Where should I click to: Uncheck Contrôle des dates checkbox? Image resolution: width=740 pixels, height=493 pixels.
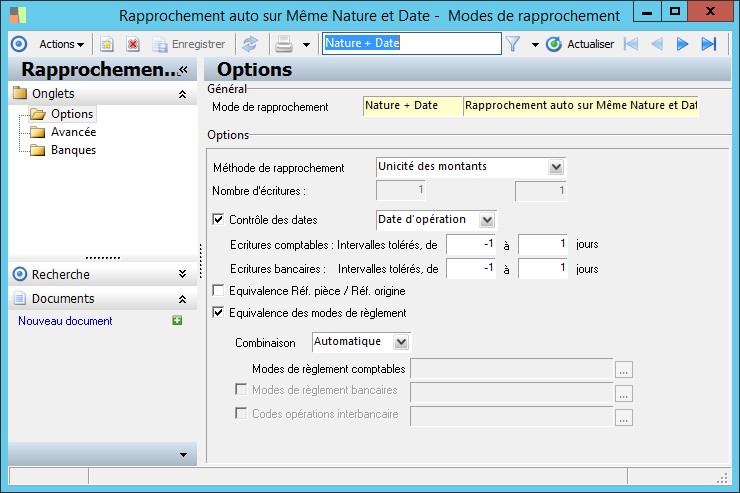219,219
